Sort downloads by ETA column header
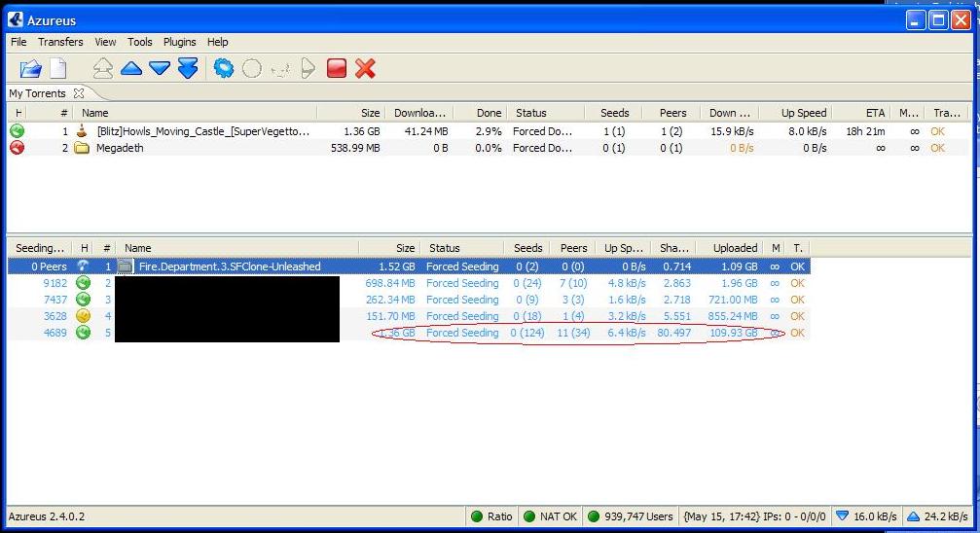This screenshot has height=533, width=980. 862,113
